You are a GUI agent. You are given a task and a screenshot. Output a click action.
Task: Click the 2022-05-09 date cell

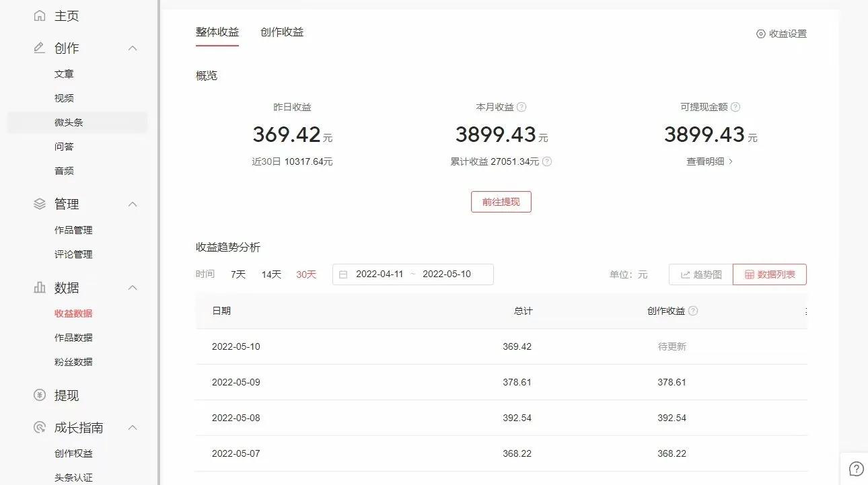coord(236,382)
